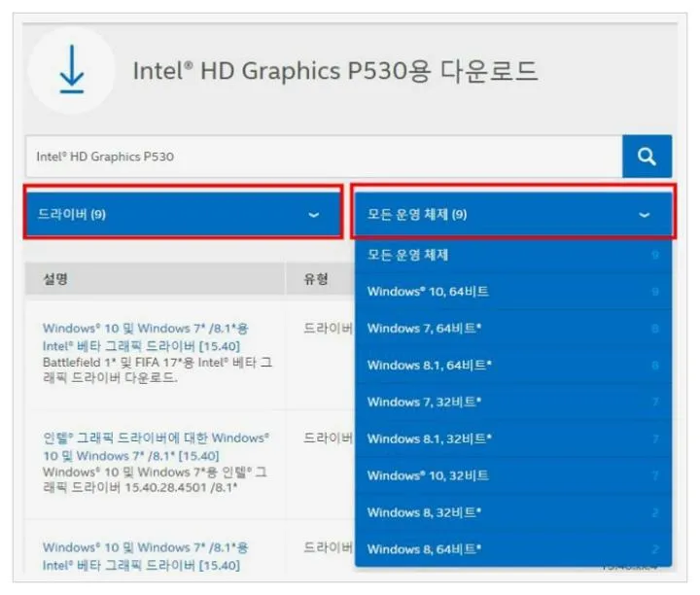The height and width of the screenshot is (595, 700).
Task: Click the Battlefield 1 및 FIFA 17 description text
Action: click(157, 370)
